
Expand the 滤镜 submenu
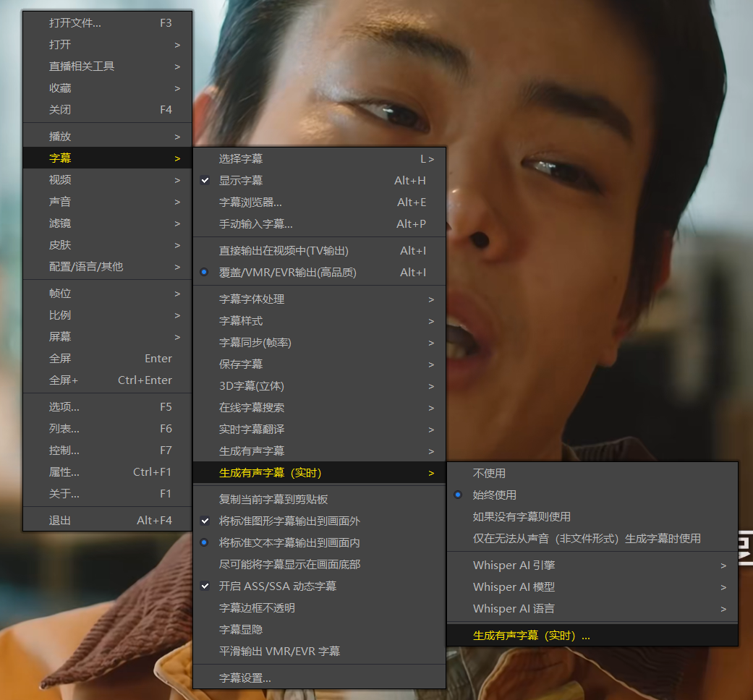coord(108,223)
